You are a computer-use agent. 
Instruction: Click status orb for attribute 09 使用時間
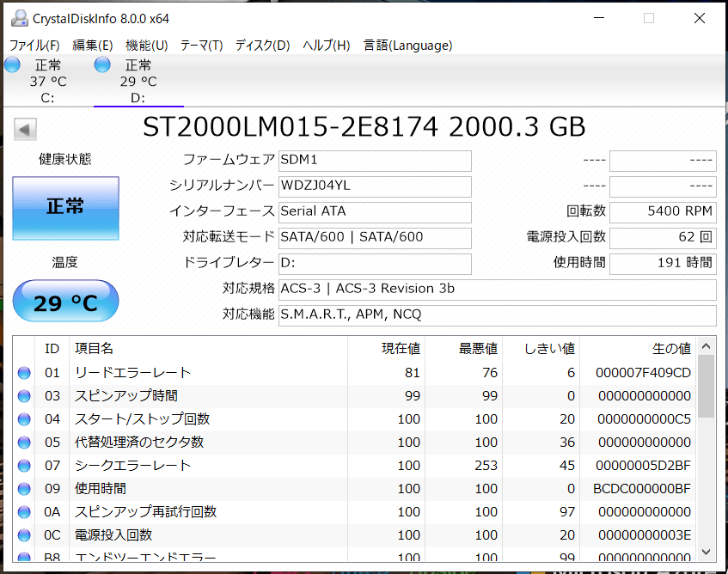[24, 489]
